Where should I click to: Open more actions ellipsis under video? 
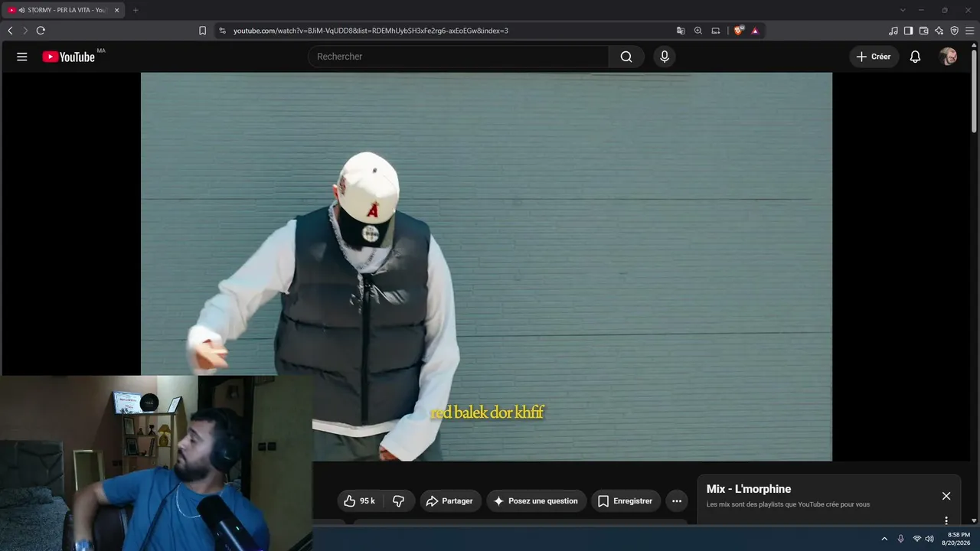[677, 501]
